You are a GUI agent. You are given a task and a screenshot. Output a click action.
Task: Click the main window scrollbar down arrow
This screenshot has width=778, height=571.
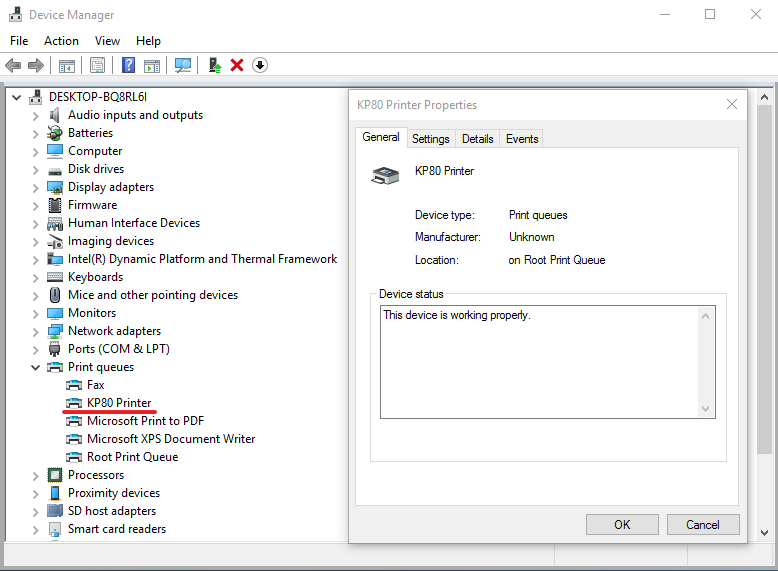click(764, 533)
